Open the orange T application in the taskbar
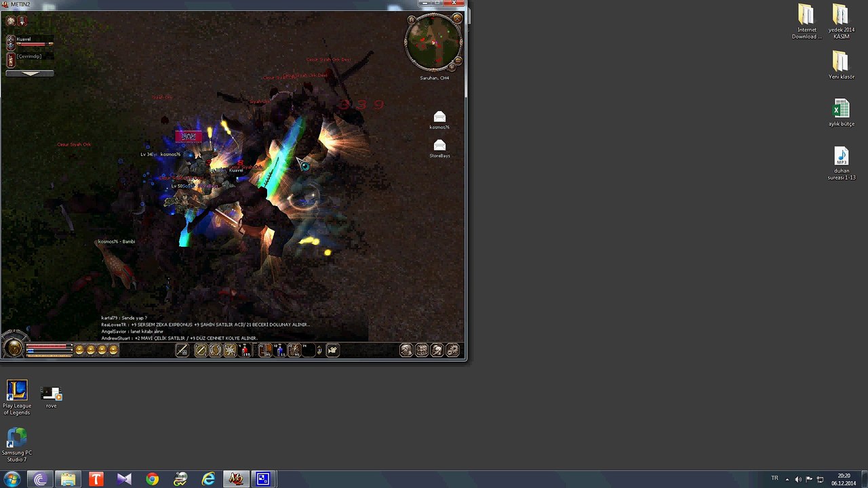 (x=96, y=479)
